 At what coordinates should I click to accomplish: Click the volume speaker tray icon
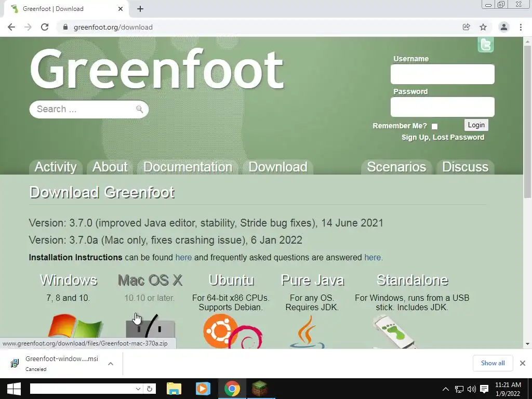pos(471,389)
